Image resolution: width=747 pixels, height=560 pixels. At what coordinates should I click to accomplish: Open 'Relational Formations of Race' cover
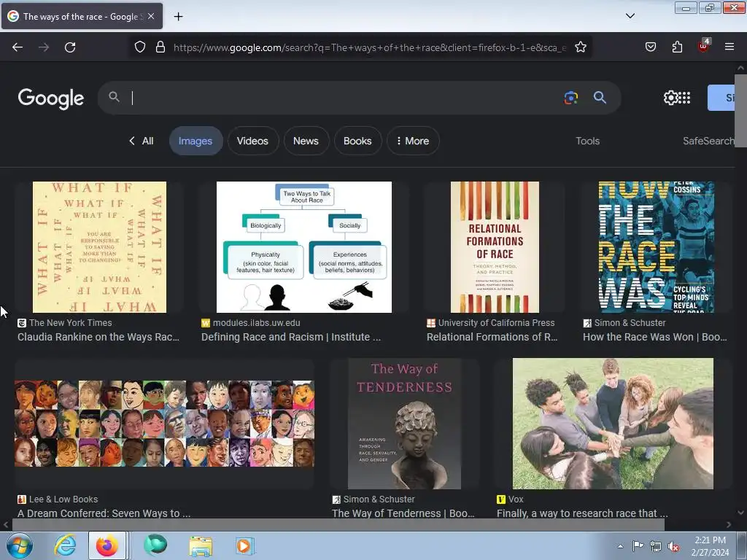[495, 247]
